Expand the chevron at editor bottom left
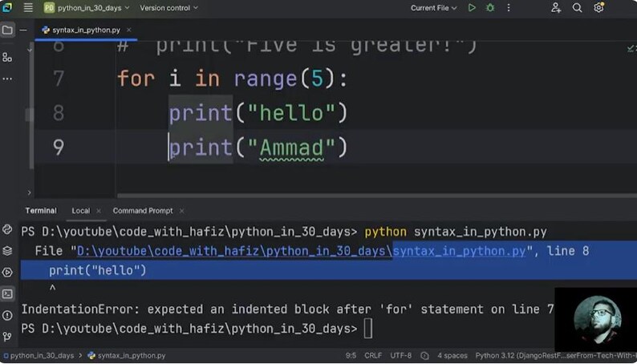Screen dimensions: 637x364 (29, 192)
